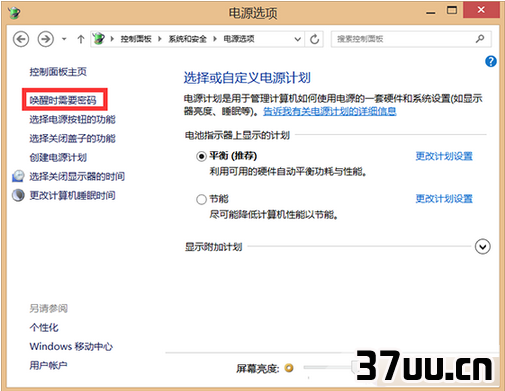The width and height of the screenshot is (505, 391).
Task: Open 告诉我有关电源计划的详细信息 link
Action: coord(330,111)
